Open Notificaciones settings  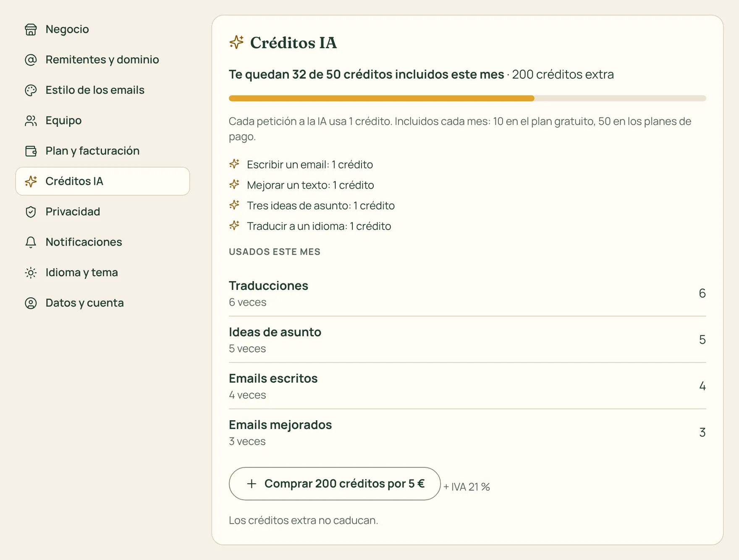(x=102, y=242)
